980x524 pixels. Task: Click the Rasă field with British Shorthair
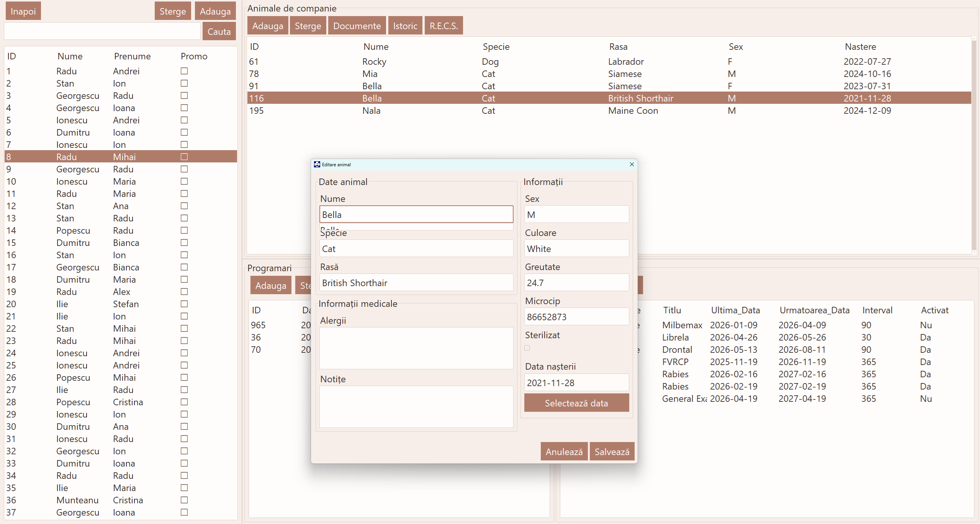(x=416, y=283)
